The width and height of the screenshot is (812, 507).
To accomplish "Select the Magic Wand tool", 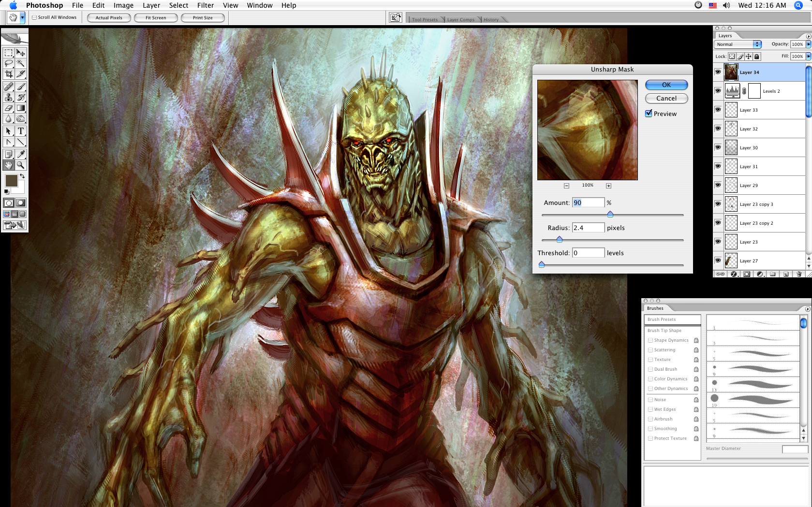I will tap(21, 63).
